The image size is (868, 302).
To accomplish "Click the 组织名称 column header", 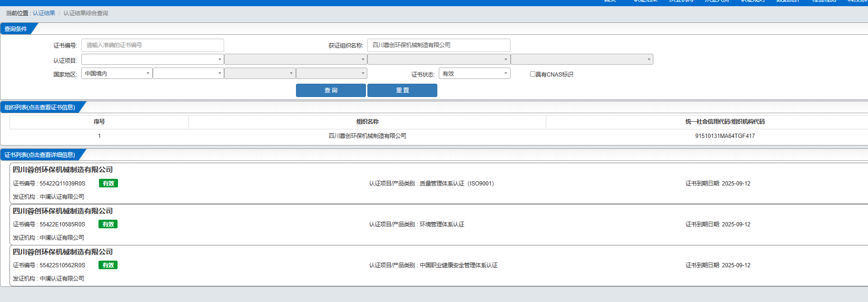I will point(367,122).
